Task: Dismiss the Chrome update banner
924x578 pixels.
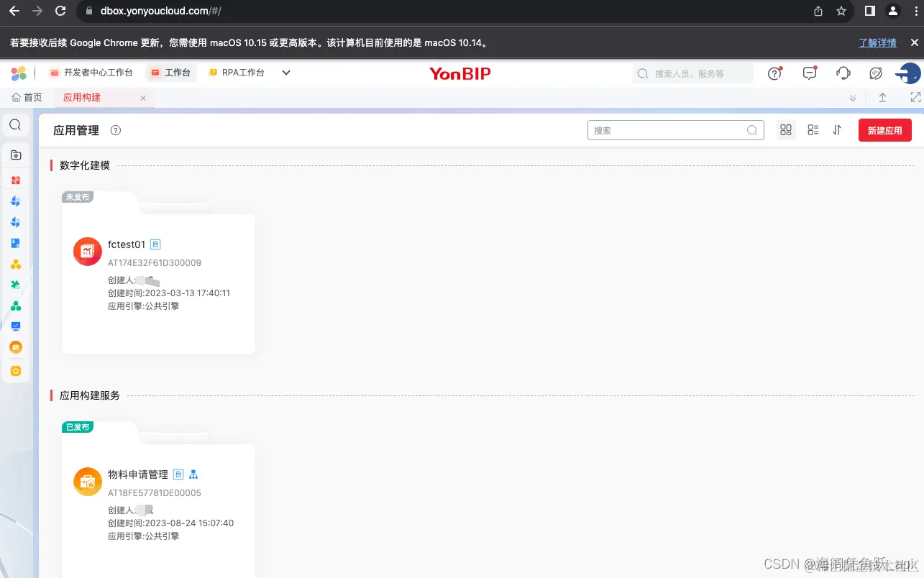Action: click(915, 43)
